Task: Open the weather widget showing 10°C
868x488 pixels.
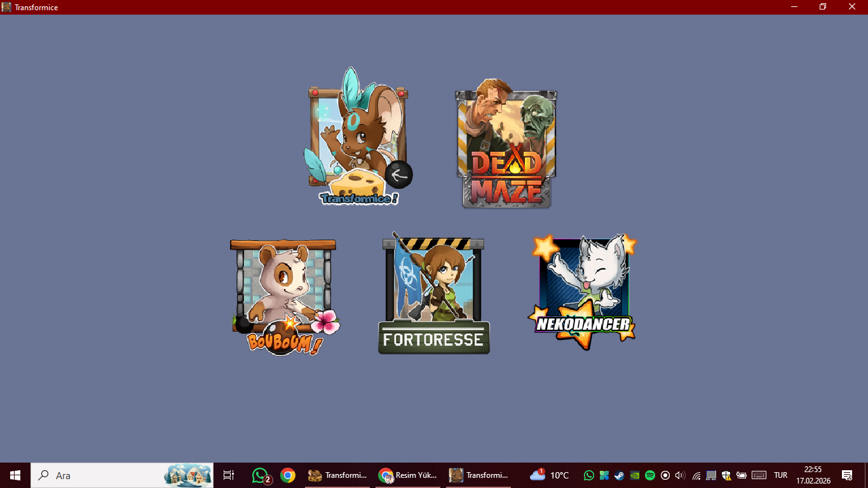Action: coord(550,475)
